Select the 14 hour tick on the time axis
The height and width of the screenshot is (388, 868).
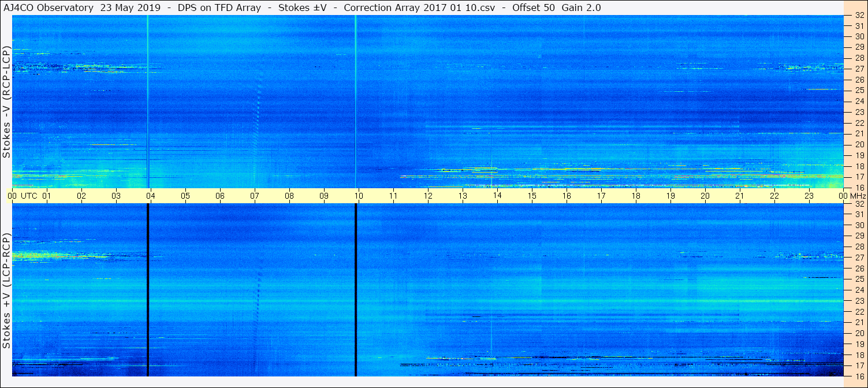tap(497, 196)
